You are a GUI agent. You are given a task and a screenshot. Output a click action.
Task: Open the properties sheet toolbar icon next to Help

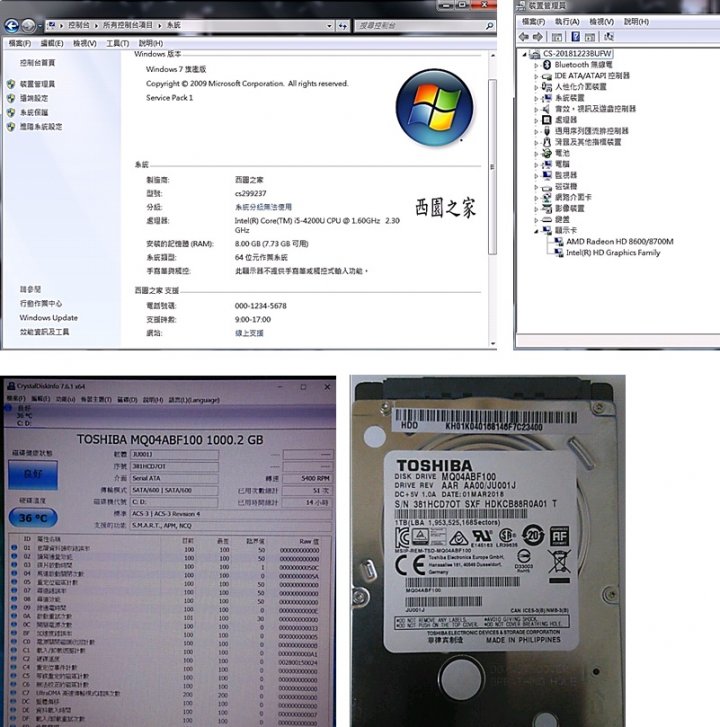coord(590,37)
